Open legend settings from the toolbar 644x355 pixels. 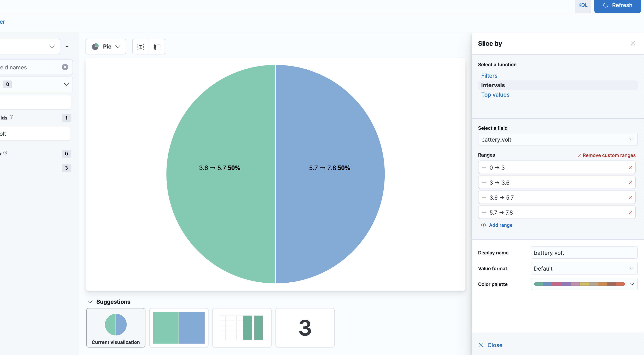click(x=157, y=47)
